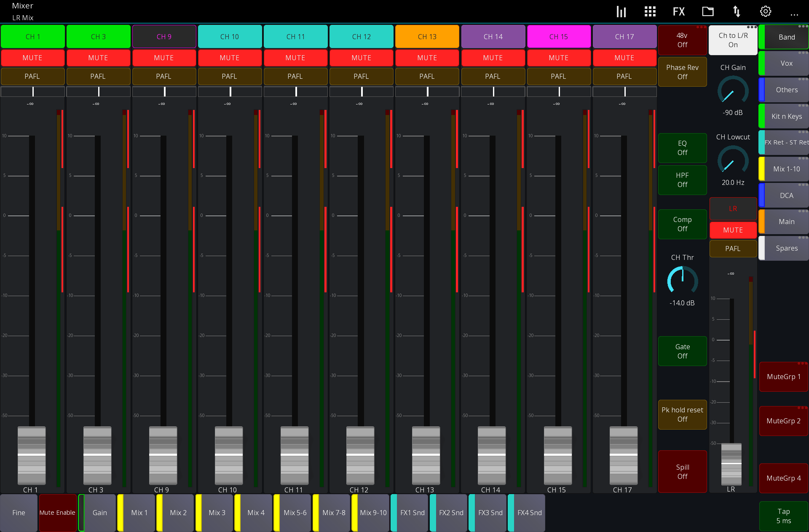This screenshot has height=532, width=809.
Task: Switch to Mix 3 sends
Action: coord(214,513)
